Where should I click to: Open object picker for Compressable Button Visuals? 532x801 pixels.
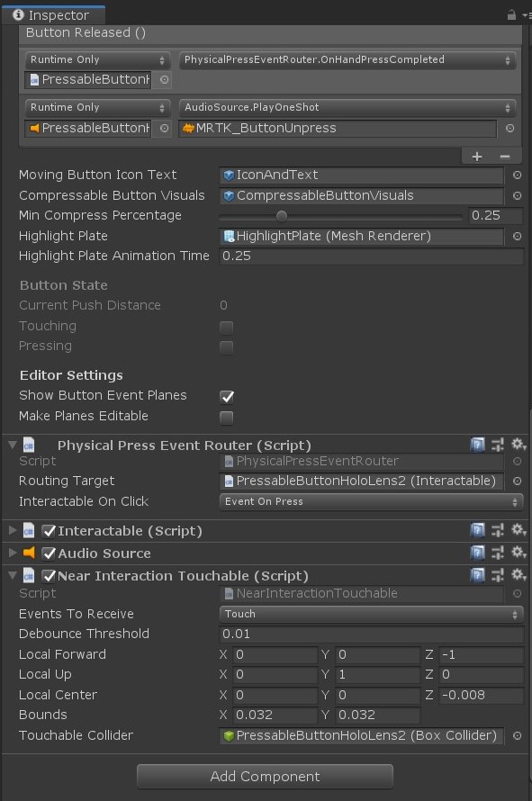pos(518,195)
